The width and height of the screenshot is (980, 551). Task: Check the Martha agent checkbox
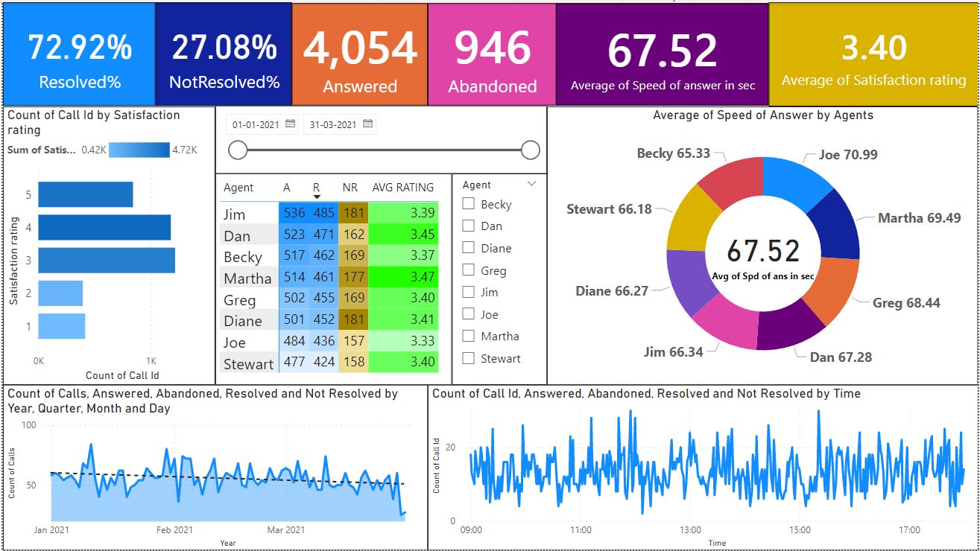pos(468,336)
